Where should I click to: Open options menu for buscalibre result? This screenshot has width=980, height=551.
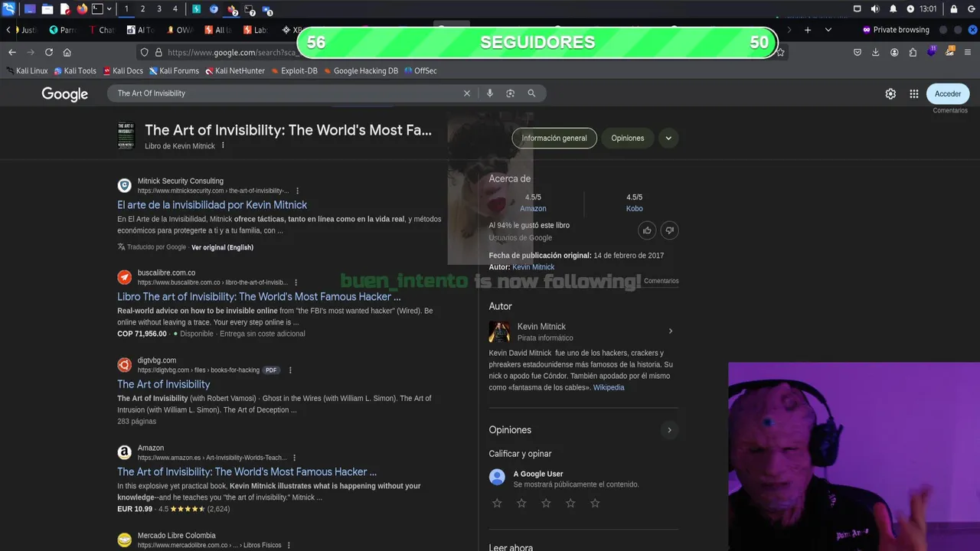(x=296, y=282)
